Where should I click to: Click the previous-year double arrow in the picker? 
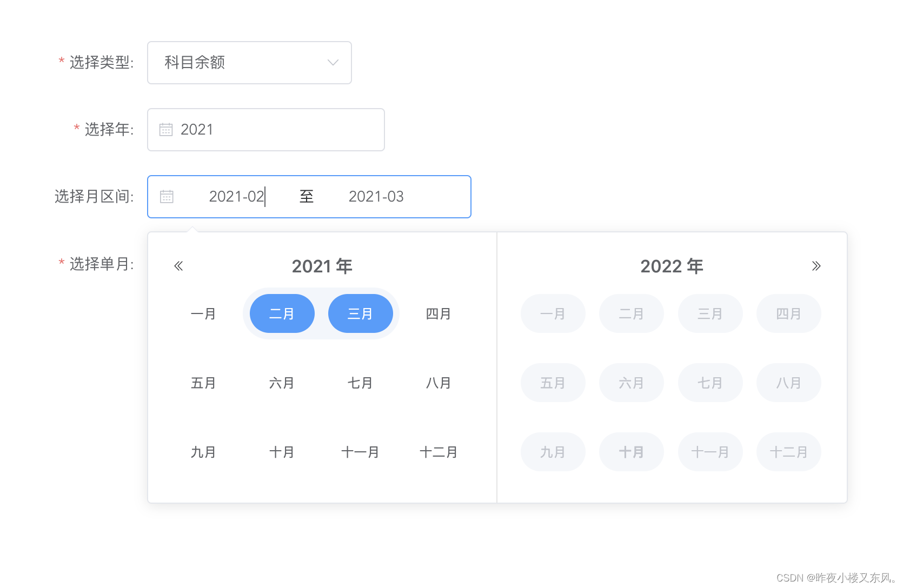point(177,265)
